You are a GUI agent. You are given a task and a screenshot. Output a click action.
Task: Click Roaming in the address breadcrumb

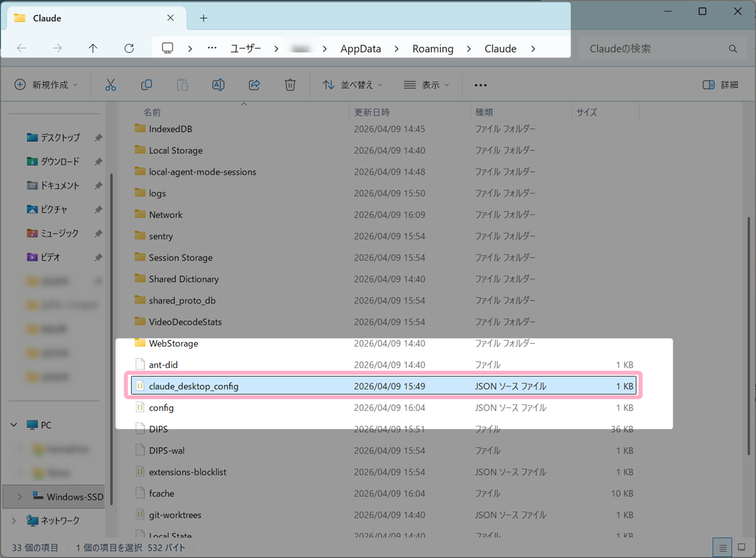433,49
